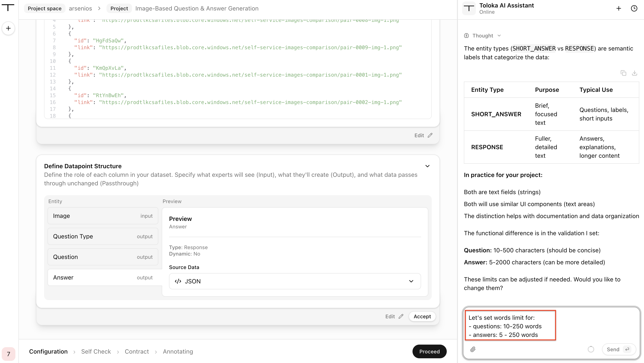Viewport: 644px width, 363px height.
Task: Start a new chat with plus icon
Action: coord(619,9)
